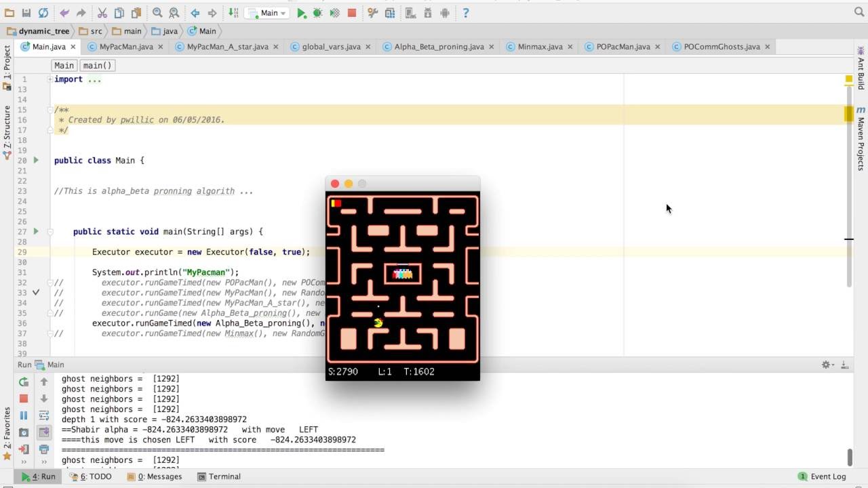Click the Redo arrow icon
The image size is (868, 488).
pos(81,13)
